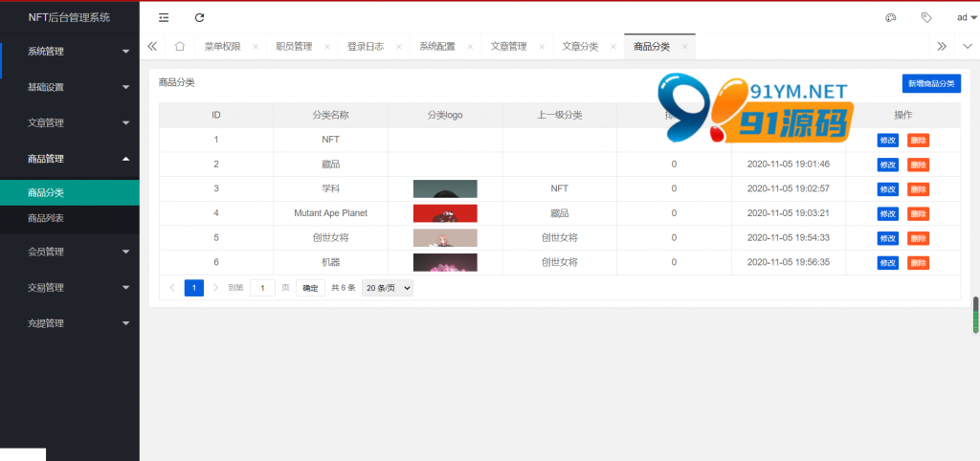The height and width of the screenshot is (461, 980).
Task: Switch to the 菜单权限 tab
Action: (x=222, y=46)
